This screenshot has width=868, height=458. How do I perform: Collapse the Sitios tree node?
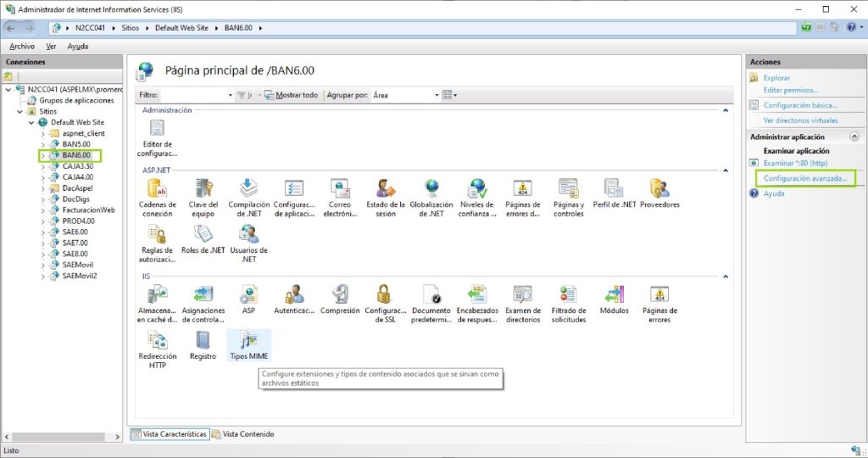tap(20, 111)
